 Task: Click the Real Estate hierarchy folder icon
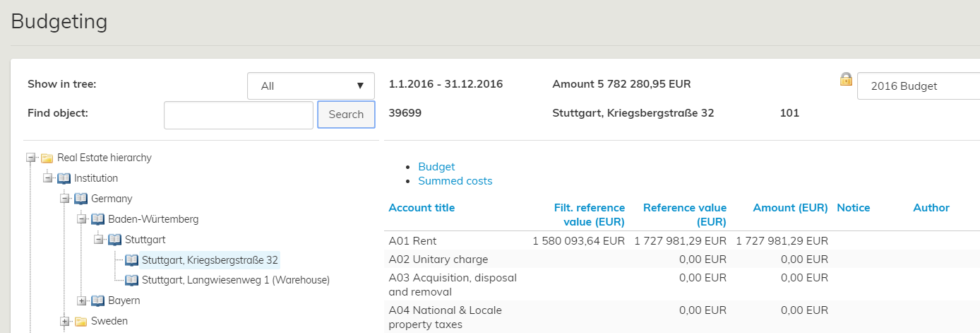47,158
